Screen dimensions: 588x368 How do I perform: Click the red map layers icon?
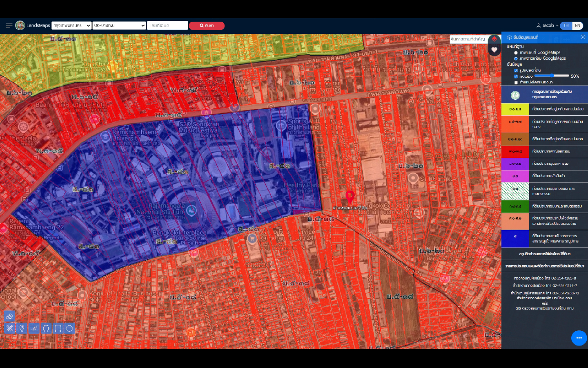click(494, 39)
